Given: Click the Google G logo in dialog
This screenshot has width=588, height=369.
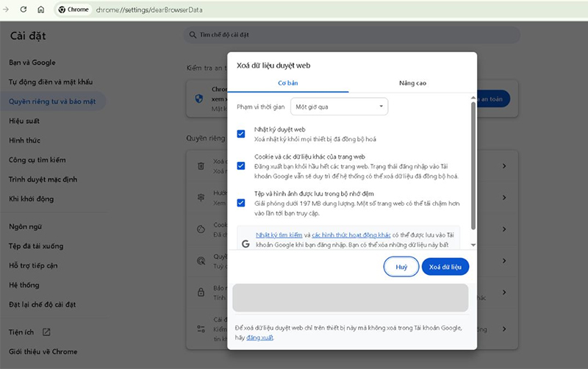Looking at the screenshot, I should click(x=245, y=244).
